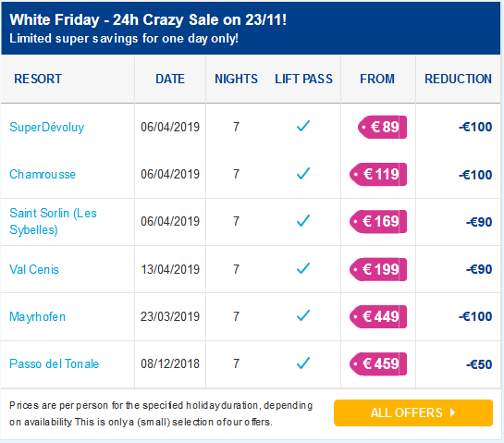
Task: Click the lift pass checkmark for Mayrhofen
Action: tap(303, 315)
